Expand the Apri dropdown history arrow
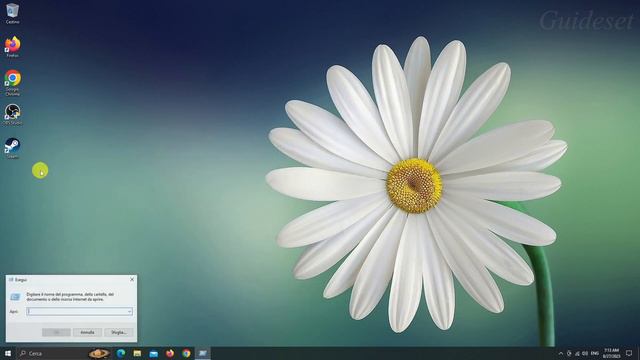 click(x=129, y=311)
